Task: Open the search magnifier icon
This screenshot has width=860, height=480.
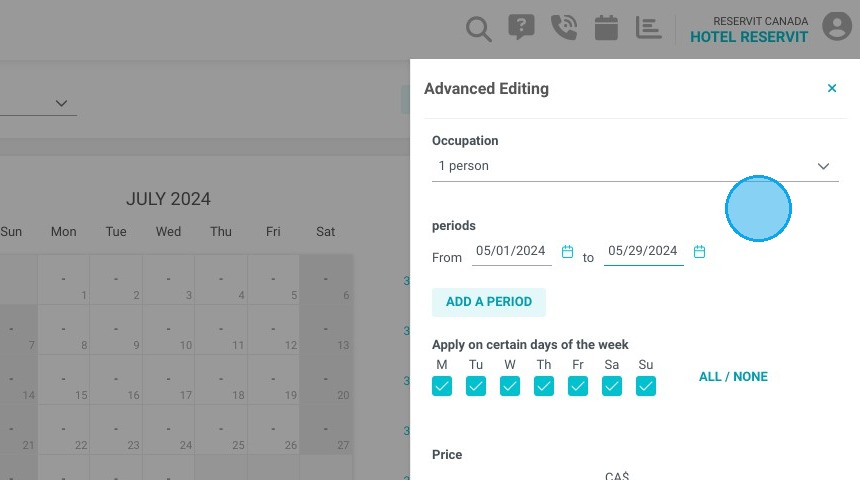Action: click(x=478, y=29)
